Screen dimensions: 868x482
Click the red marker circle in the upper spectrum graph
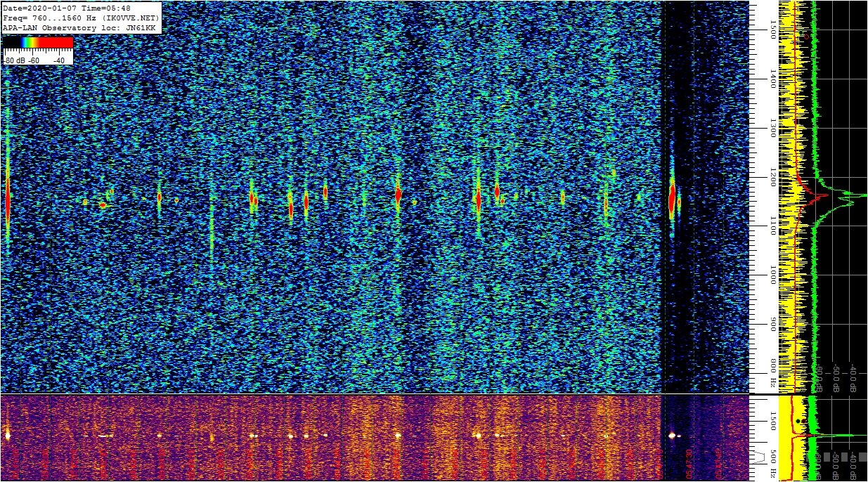coord(806,37)
